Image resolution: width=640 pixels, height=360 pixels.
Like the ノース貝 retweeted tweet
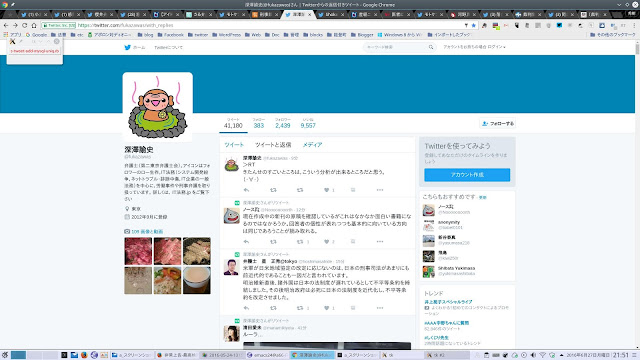click(327, 242)
